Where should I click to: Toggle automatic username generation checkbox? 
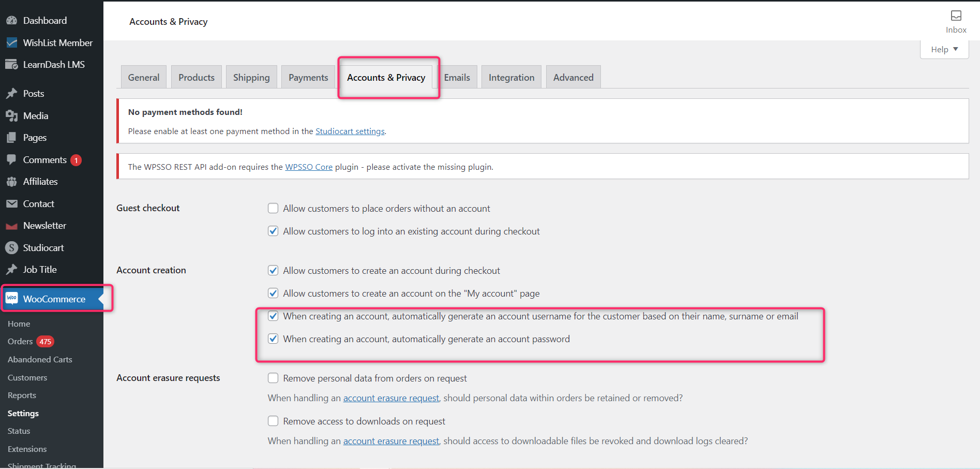pyautogui.click(x=273, y=316)
